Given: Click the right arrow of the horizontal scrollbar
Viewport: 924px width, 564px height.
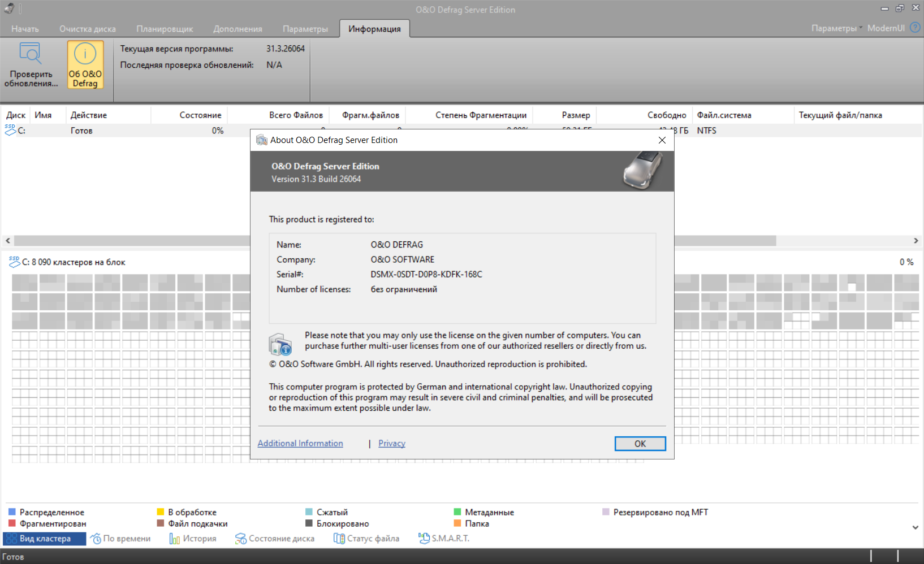Looking at the screenshot, I should pos(916,241).
